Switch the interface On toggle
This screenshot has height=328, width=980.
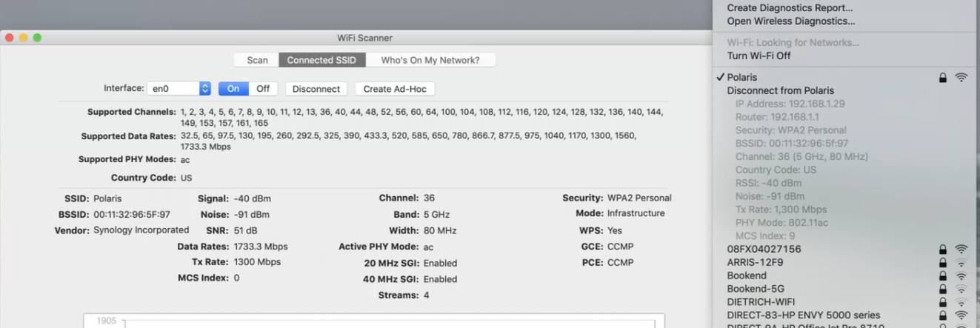click(233, 89)
